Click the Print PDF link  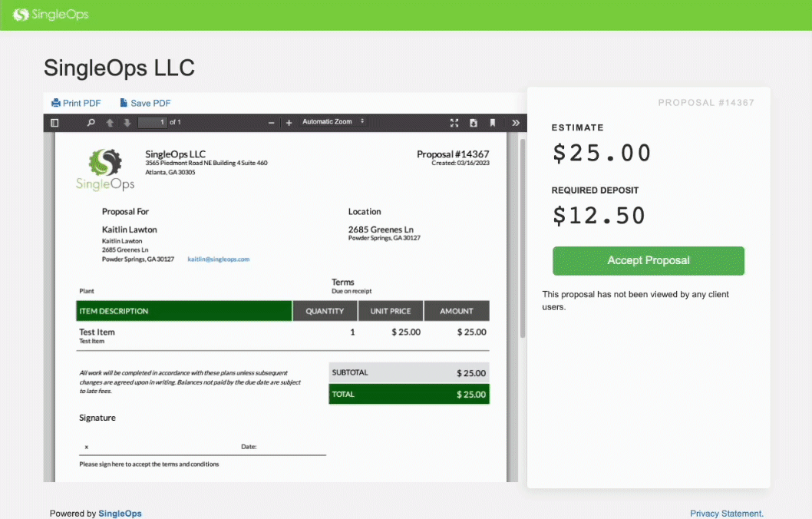[x=76, y=103]
